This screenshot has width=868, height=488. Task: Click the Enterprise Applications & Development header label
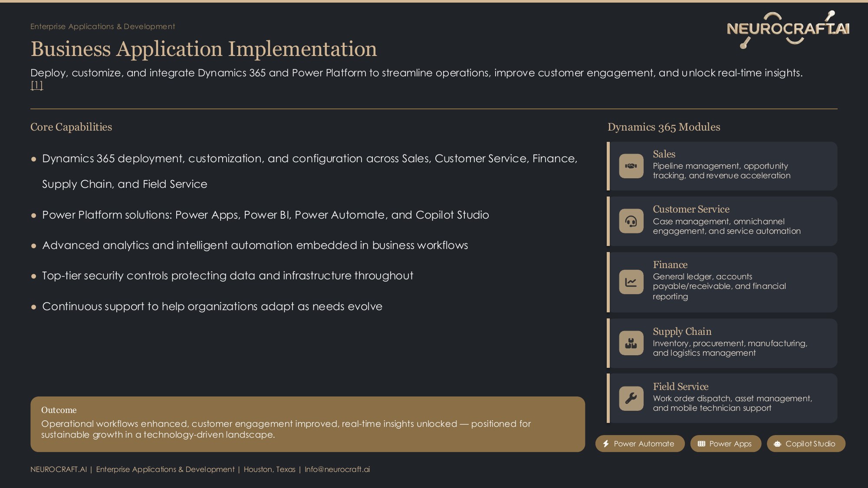pos(103,26)
